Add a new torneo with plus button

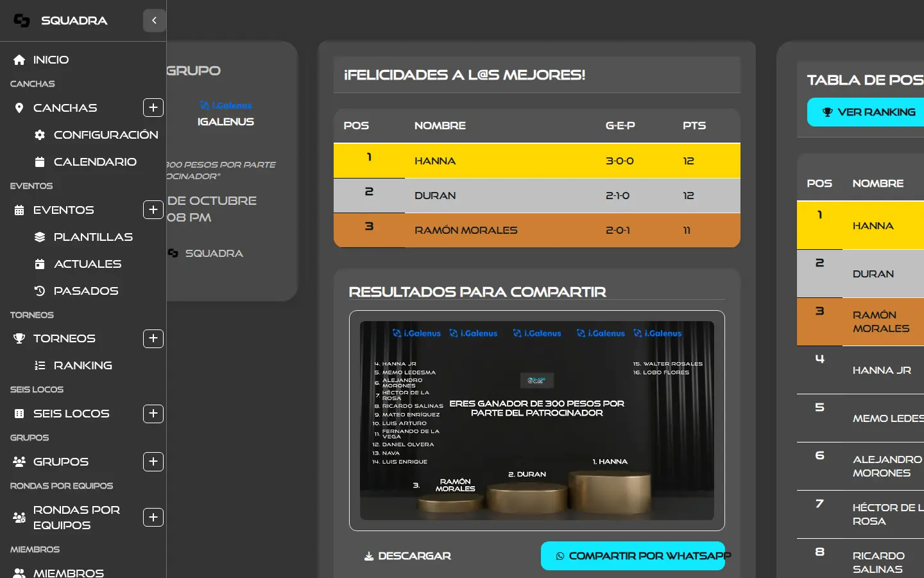153,338
